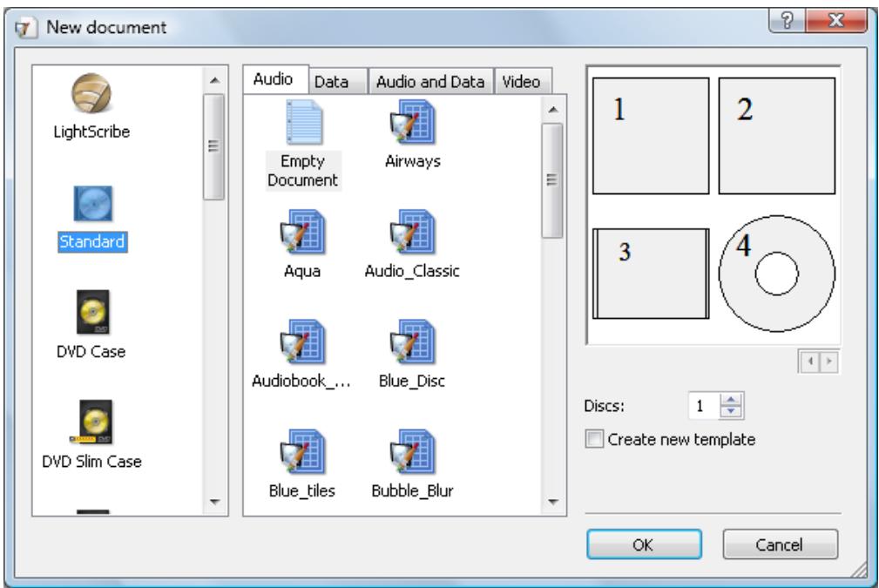The image size is (879, 588).
Task: Pick the Airways template icon
Action: click(x=413, y=122)
